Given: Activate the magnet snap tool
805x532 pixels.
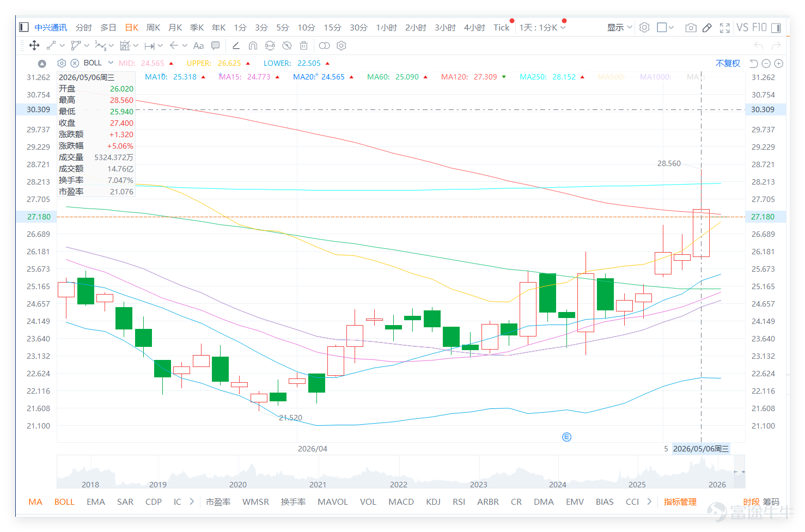Looking at the screenshot, I should (253, 46).
